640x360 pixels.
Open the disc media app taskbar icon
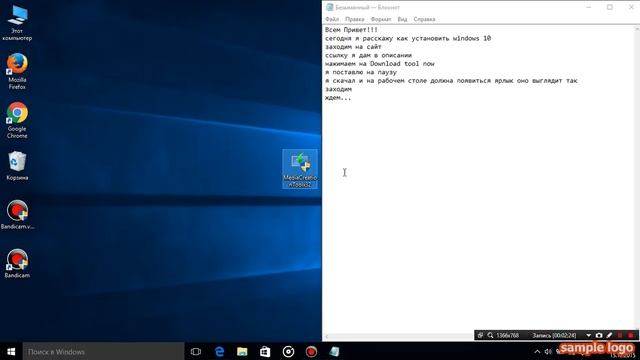point(288,351)
